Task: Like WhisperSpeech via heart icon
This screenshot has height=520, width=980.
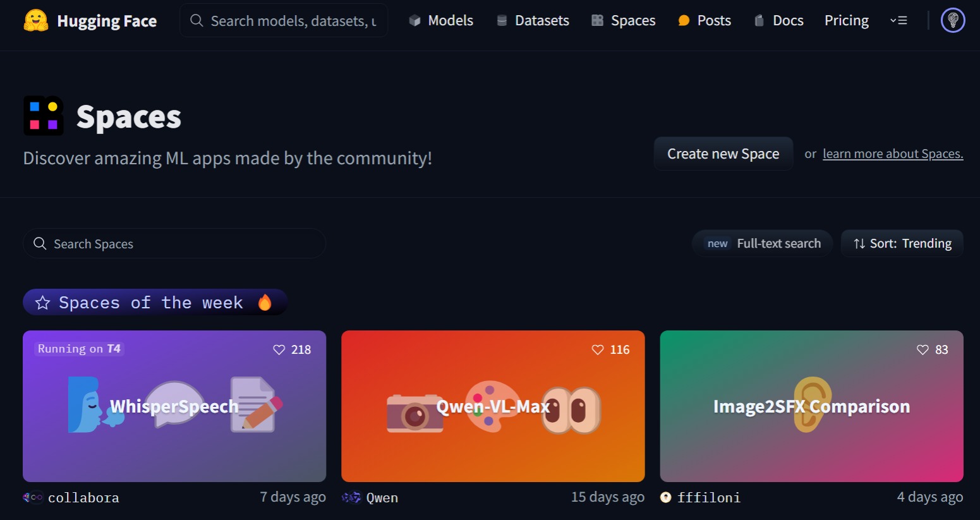Action: pos(279,349)
